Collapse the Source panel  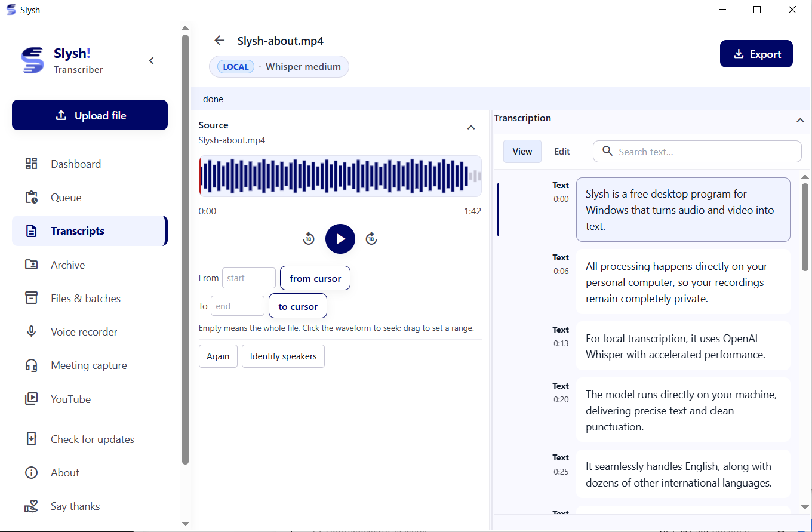coord(471,127)
